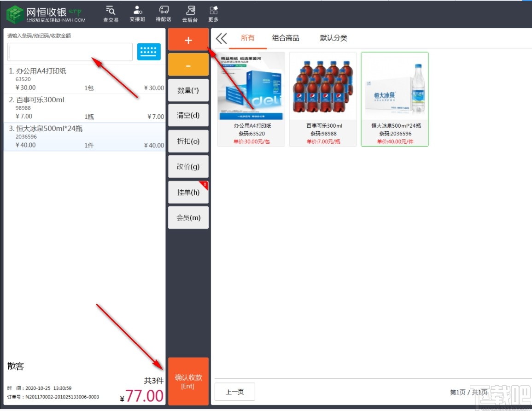The width and height of the screenshot is (532, 411).
Task: Click the total amount ¥77.00
Action: click(x=142, y=396)
